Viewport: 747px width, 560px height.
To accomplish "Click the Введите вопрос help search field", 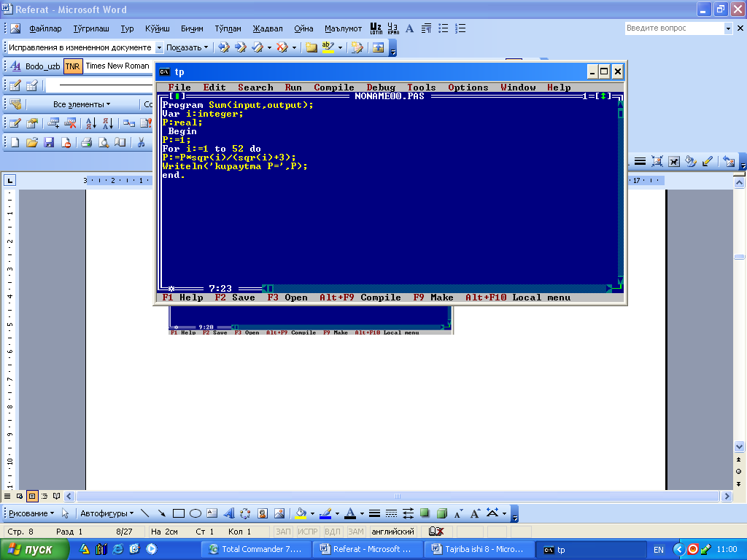I will (x=673, y=28).
